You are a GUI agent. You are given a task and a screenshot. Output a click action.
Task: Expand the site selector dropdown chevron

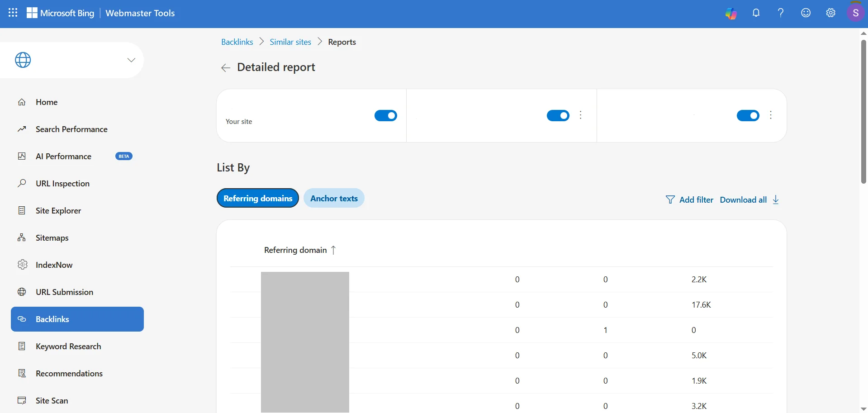point(131,60)
